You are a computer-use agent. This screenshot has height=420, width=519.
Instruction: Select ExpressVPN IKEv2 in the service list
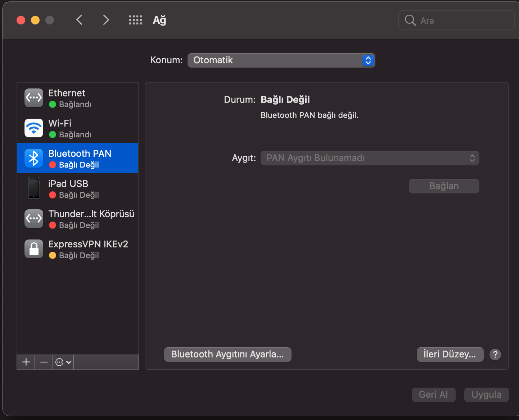[88, 249]
